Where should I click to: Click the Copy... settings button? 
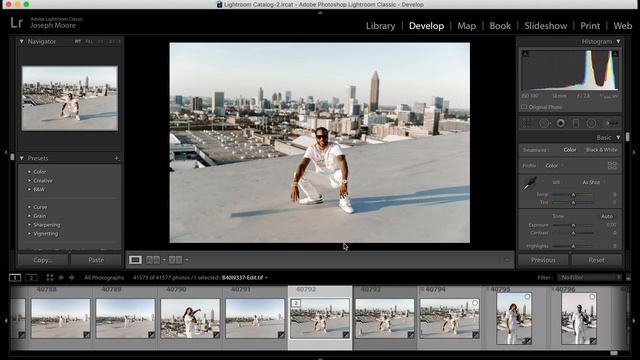(43, 260)
